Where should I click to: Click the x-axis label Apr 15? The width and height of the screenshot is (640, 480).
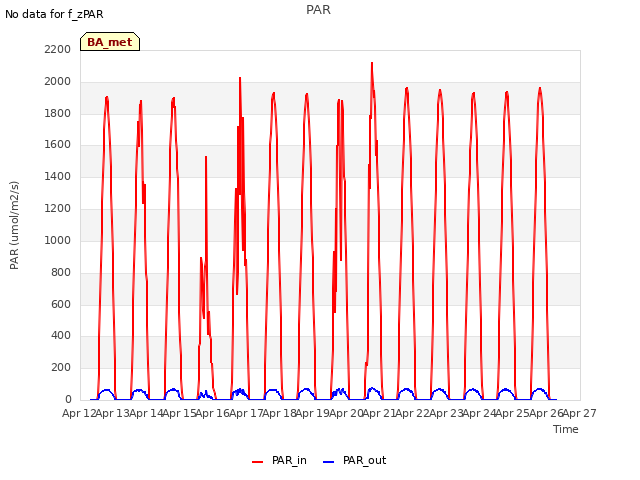coord(180,413)
